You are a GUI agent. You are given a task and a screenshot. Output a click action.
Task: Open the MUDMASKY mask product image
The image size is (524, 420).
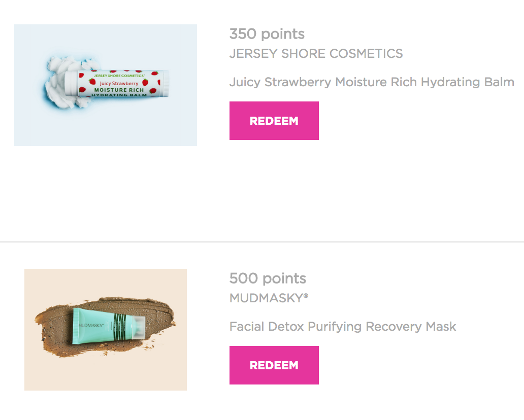[106, 330]
